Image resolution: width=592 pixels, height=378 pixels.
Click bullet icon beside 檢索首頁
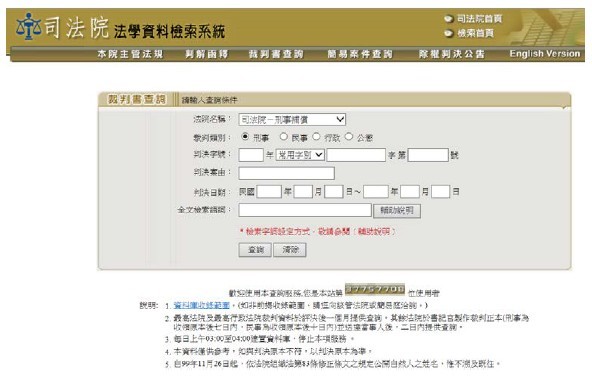coord(448,33)
